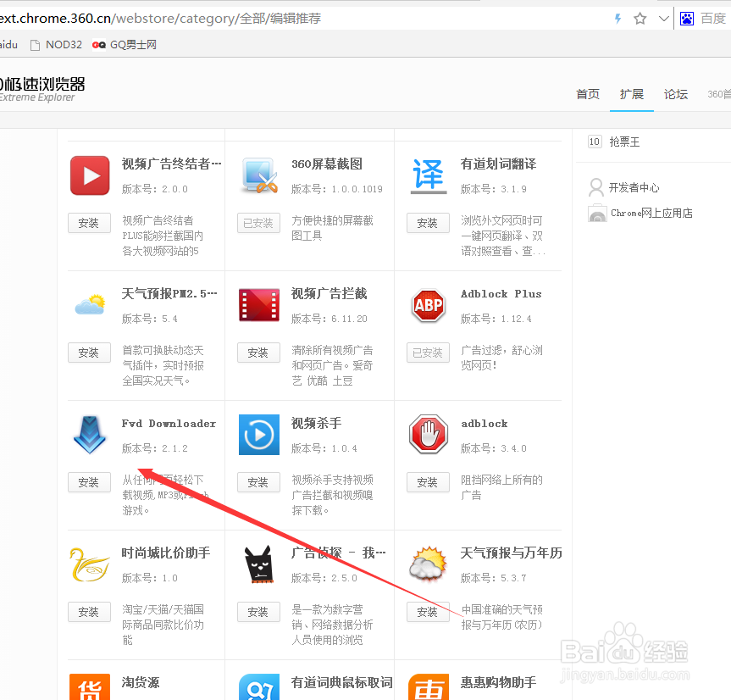Click the NOD32 bookmark page icon
Image resolution: width=731 pixels, height=700 pixels.
tap(35, 45)
